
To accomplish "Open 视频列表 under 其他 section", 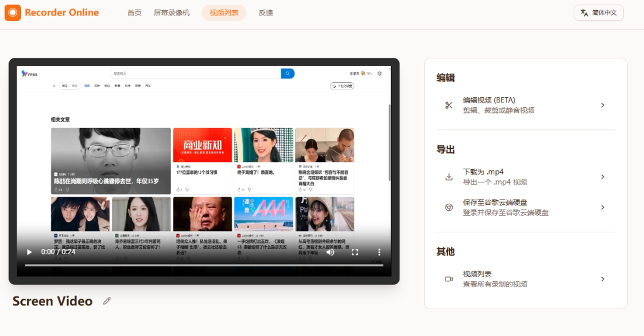I will 526,279.
